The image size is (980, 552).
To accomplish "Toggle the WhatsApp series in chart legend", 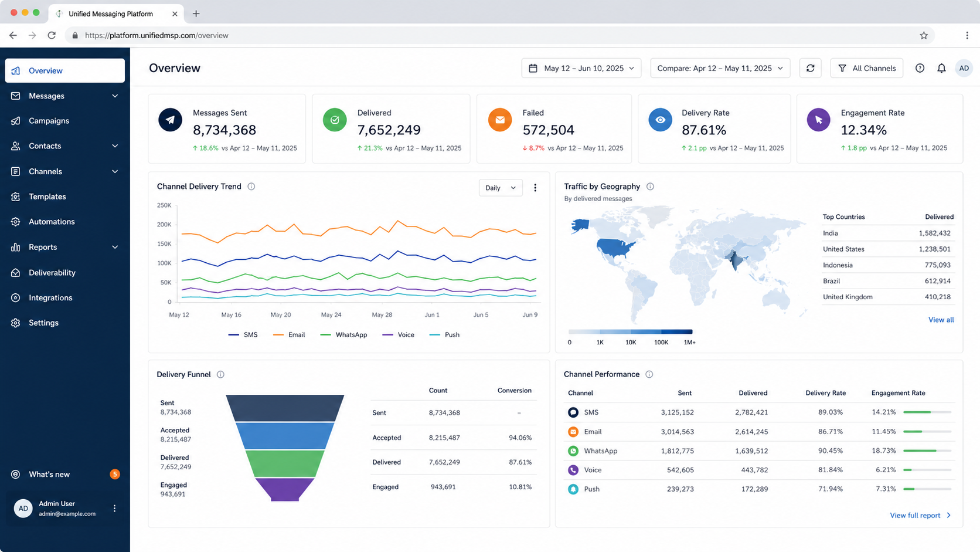I will [x=343, y=335].
